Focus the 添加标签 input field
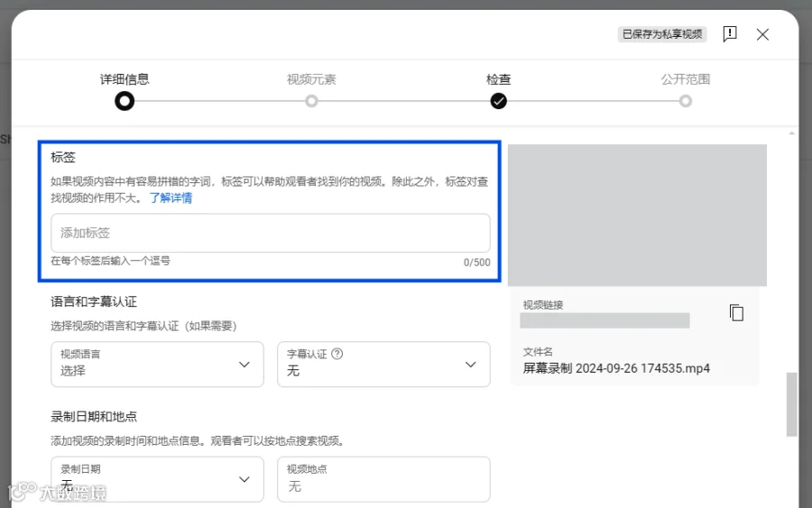Viewport: 812px width, 508px height. 271,233
